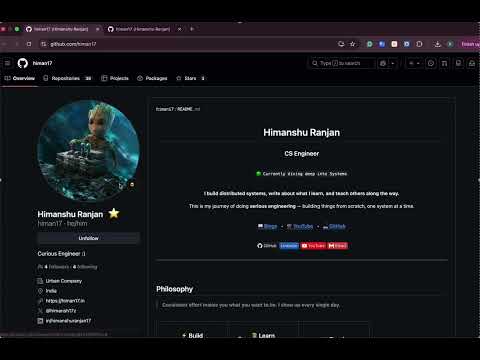
Task: Open the Packages tab
Action: tap(152, 78)
